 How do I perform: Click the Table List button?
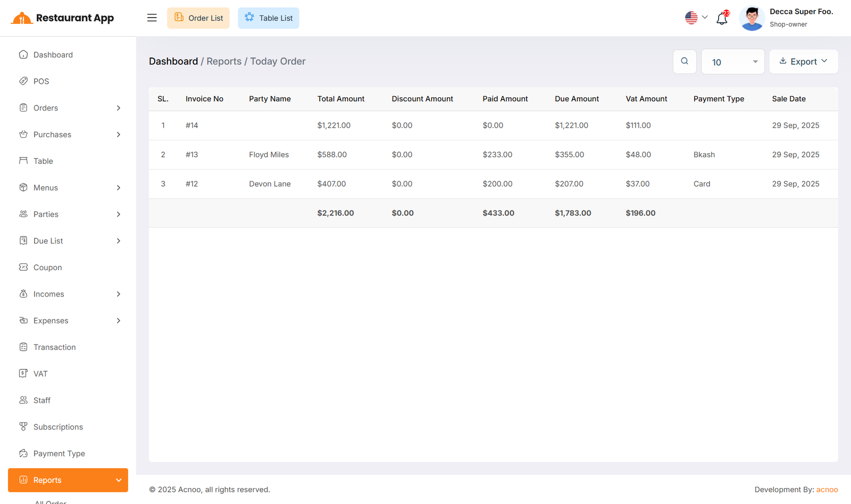pos(269,18)
